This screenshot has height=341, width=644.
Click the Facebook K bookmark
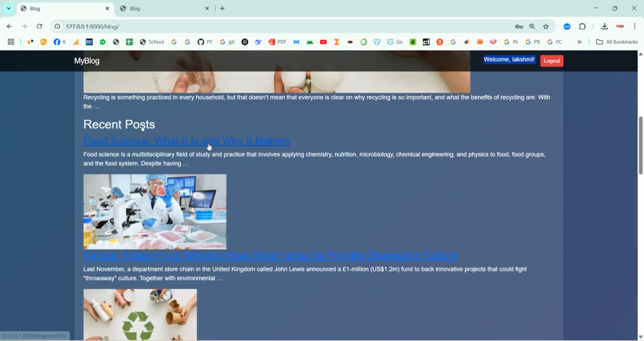[x=60, y=42]
